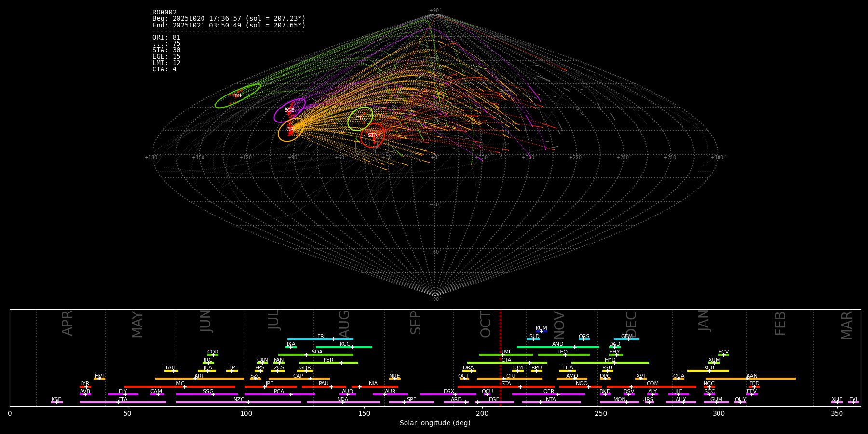Click the QUA shower label in the timeline

679,376
